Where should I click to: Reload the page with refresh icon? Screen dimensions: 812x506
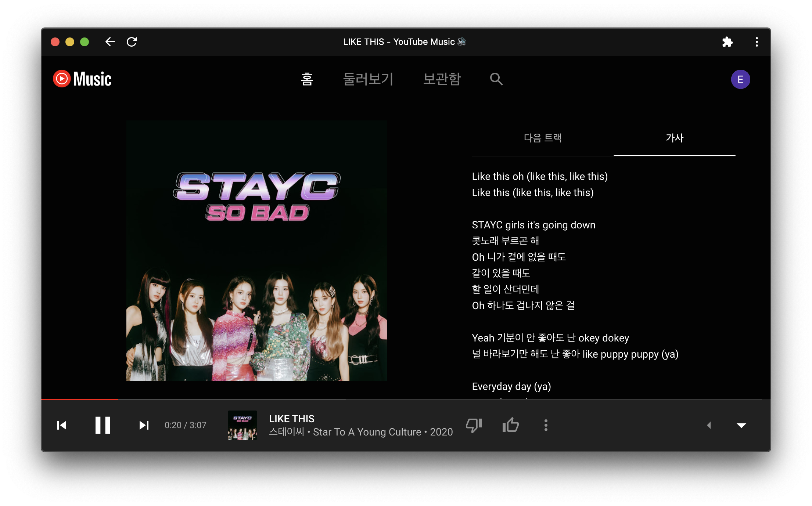pos(132,42)
